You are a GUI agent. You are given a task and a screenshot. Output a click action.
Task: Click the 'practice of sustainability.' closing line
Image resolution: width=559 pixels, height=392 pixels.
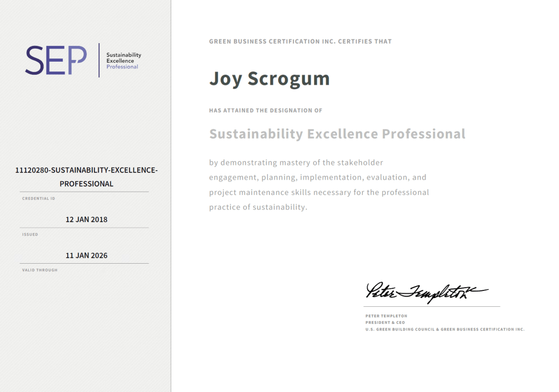258,207
